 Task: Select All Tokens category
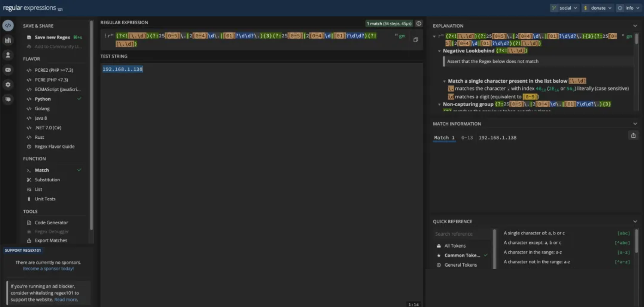coord(455,246)
